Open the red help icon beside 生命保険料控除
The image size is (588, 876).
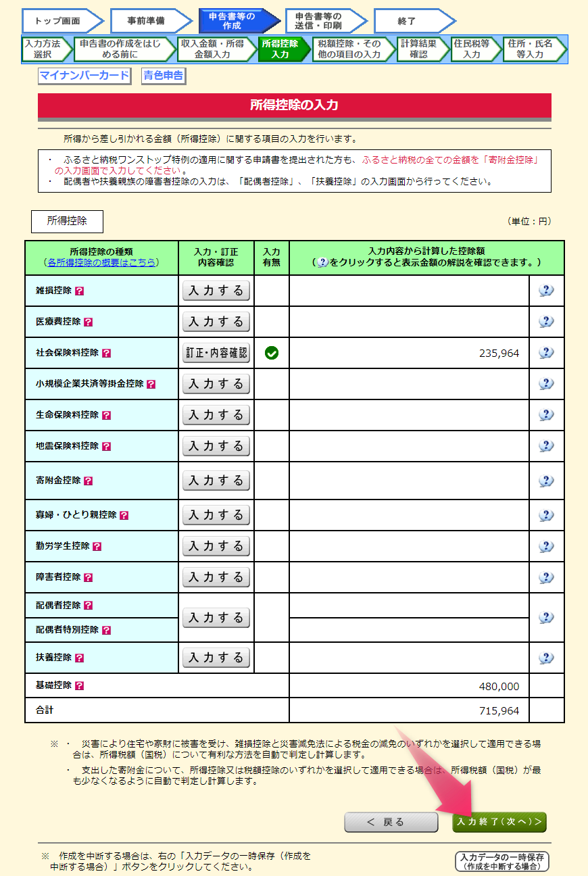[x=106, y=415]
